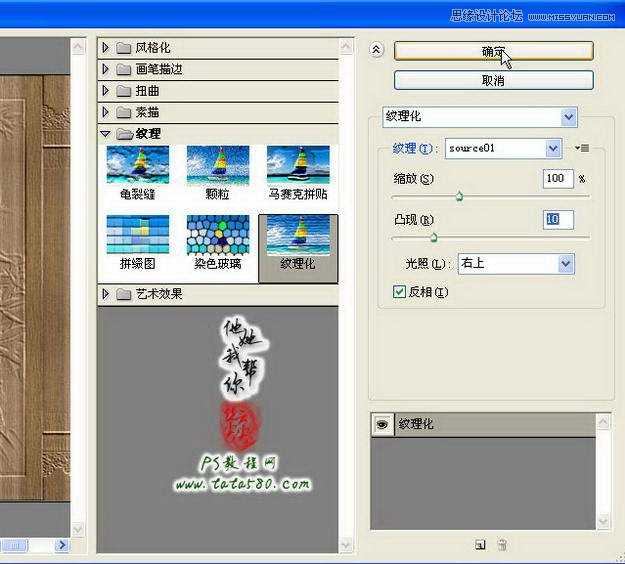Screen dimensions: 625x564
Task: Click the filter list scroll-down arrow
Action: click(x=346, y=544)
